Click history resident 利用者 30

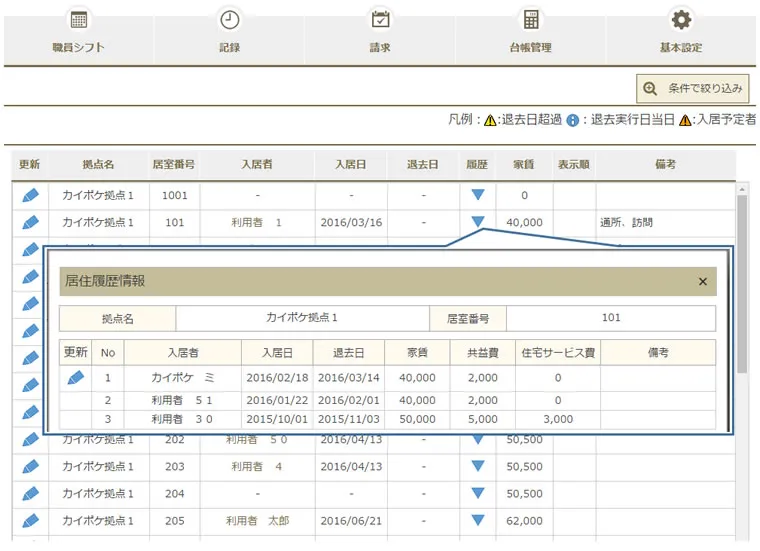point(182,419)
